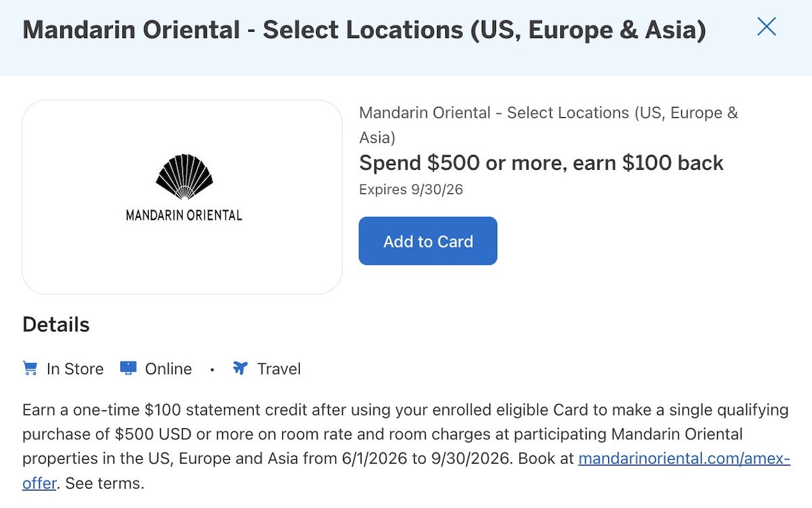Image resolution: width=812 pixels, height=508 pixels.
Task: Click the one-time $100 statement credit paragraph
Action: click(406, 446)
